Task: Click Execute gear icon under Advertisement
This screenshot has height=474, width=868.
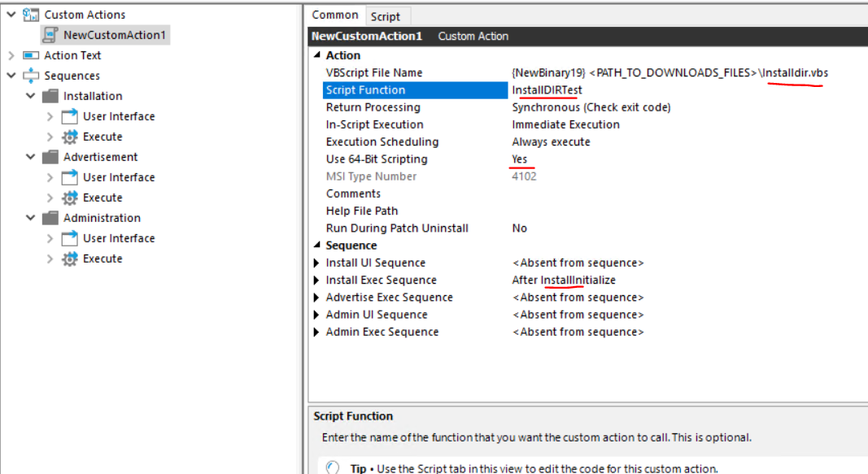Action: tap(70, 198)
